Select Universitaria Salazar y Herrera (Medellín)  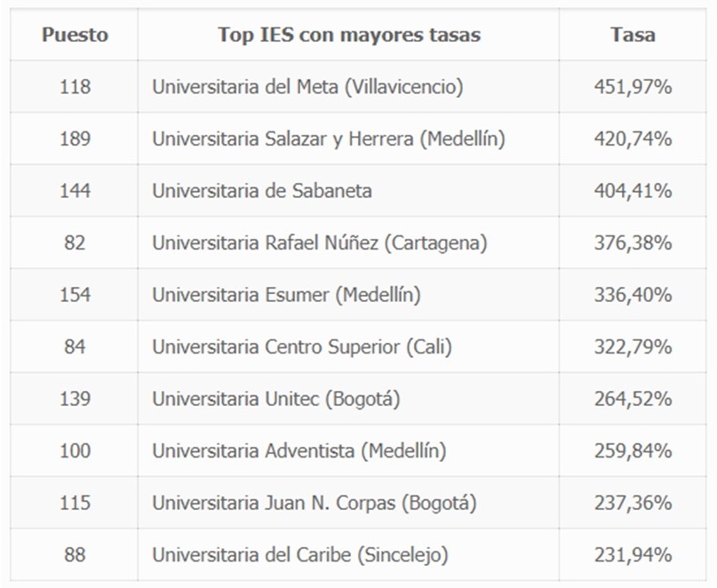(x=329, y=139)
